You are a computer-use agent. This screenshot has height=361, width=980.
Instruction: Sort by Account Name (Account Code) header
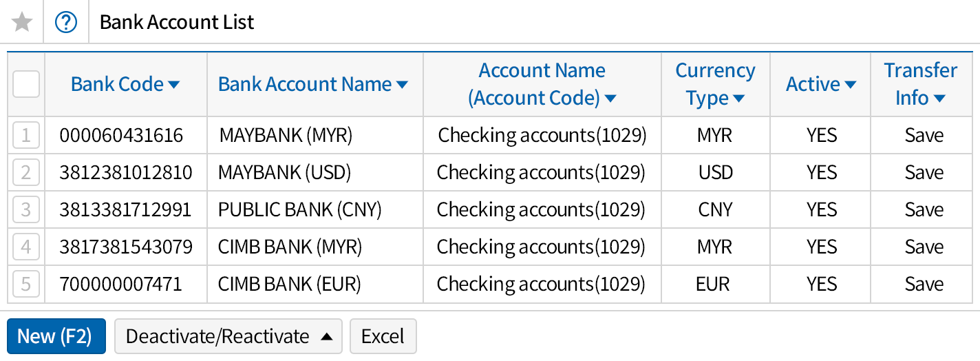click(542, 84)
